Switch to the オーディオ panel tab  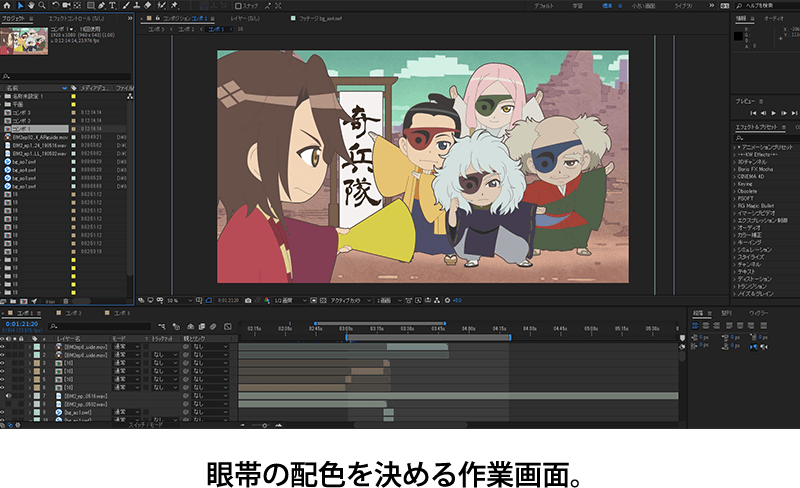coord(773,18)
